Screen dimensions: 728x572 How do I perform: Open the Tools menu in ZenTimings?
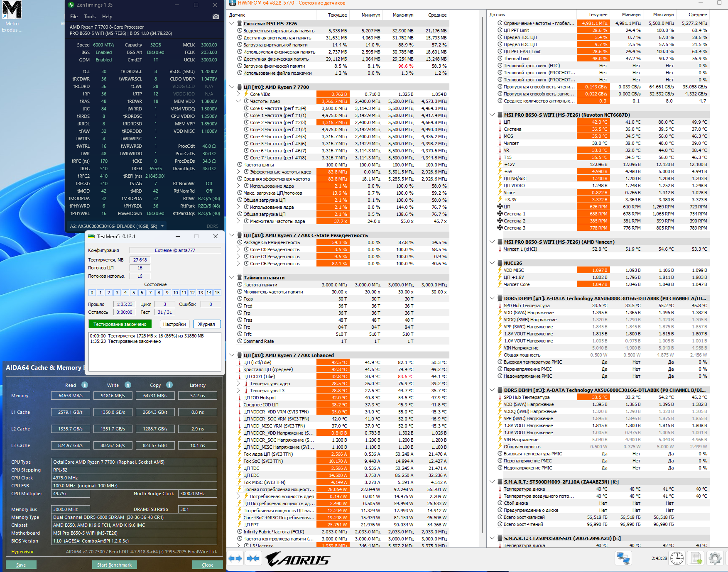pyautogui.click(x=90, y=17)
